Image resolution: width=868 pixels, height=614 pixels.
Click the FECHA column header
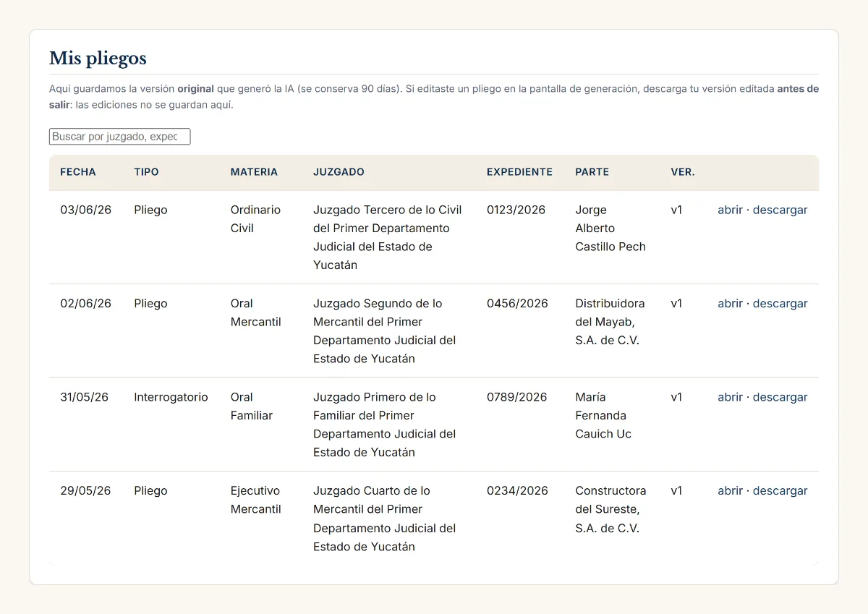tap(78, 172)
